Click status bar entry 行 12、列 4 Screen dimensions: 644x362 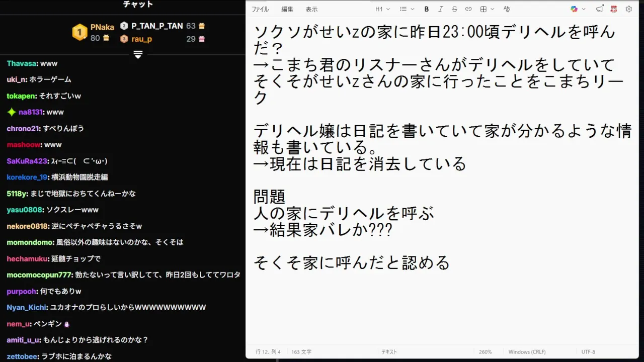tap(268, 352)
